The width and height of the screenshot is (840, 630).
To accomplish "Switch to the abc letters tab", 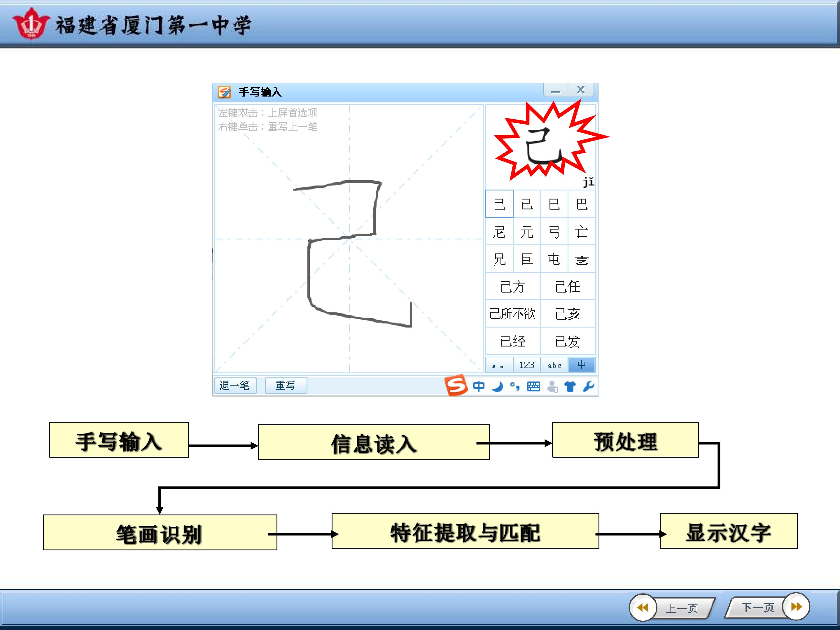I will 554,365.
